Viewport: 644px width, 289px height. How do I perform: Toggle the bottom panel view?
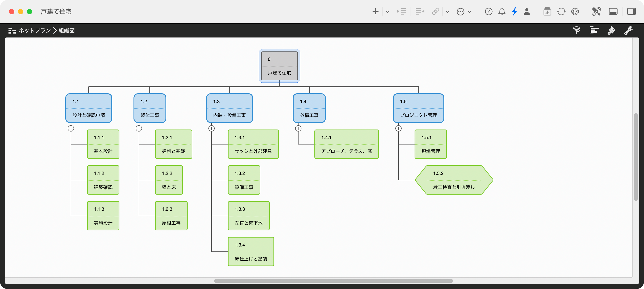click(613, 11)
